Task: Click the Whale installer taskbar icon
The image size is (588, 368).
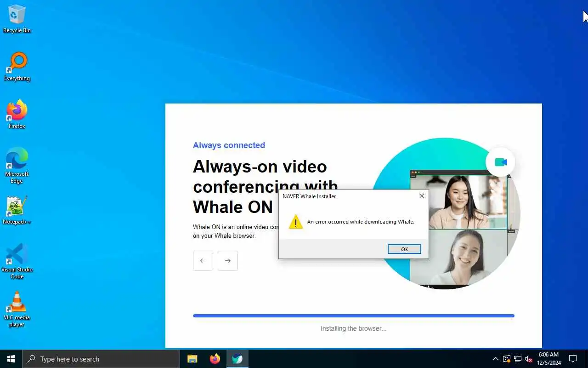Action: [237, 359]
